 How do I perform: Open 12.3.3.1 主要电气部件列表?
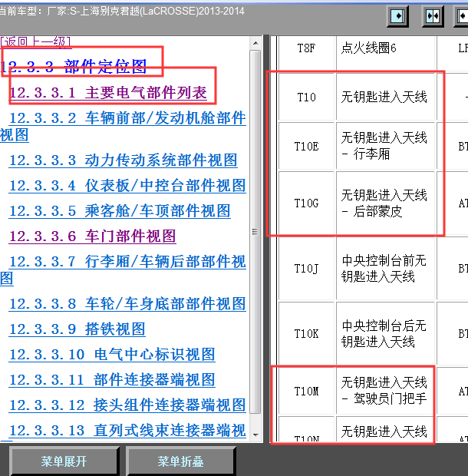coord(108,93)
